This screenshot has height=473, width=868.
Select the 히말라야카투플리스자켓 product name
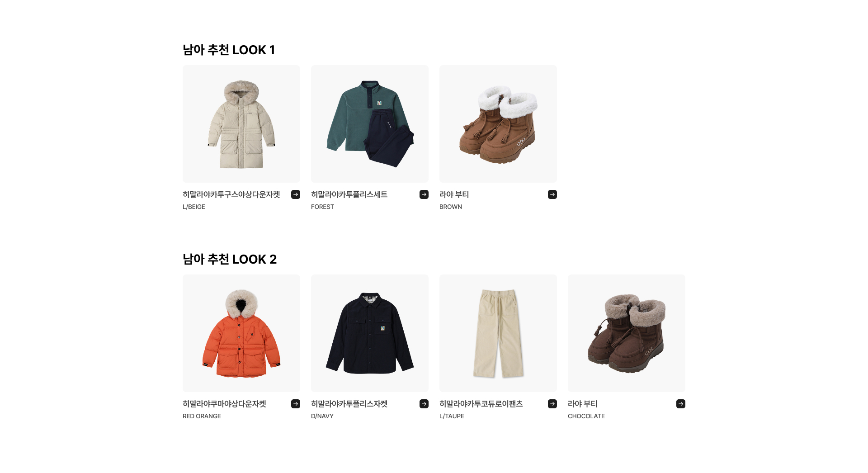coord(349,404)
